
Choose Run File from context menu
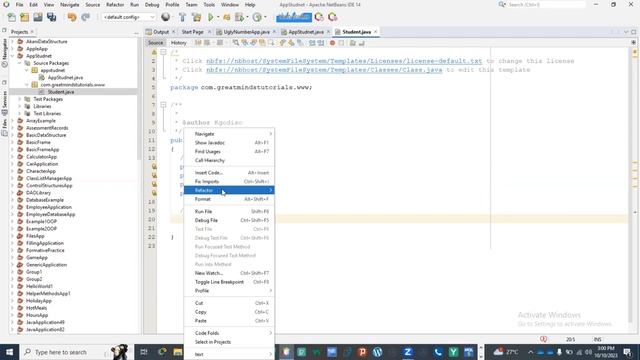pyautogui.click(x=229, y=211)
